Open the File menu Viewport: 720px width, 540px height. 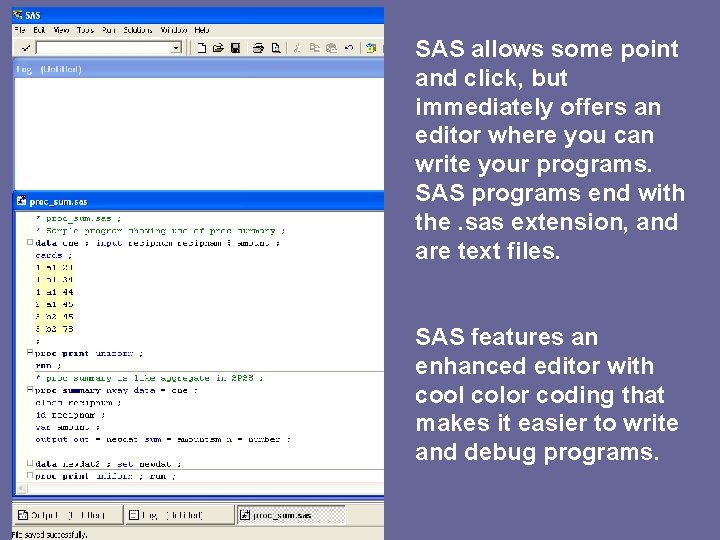pos(20,30)
